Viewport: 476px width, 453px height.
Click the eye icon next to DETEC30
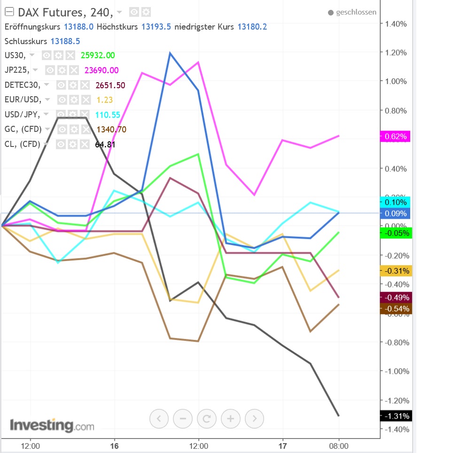point(60,85)
